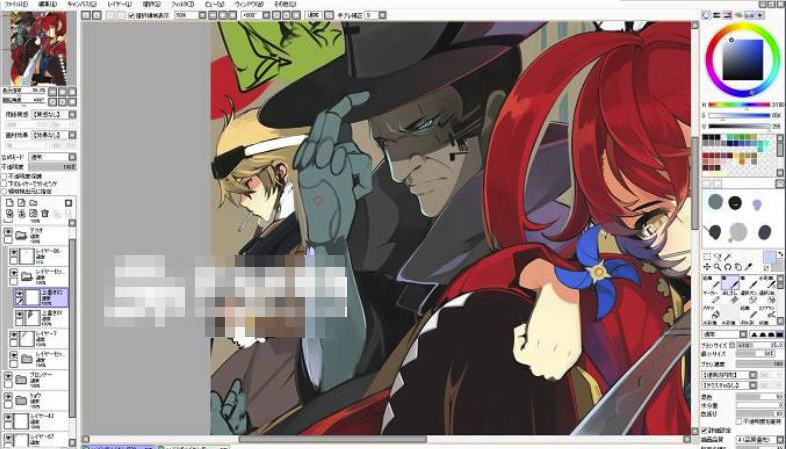Select the Hand pan tool

(x=738, y=267)
